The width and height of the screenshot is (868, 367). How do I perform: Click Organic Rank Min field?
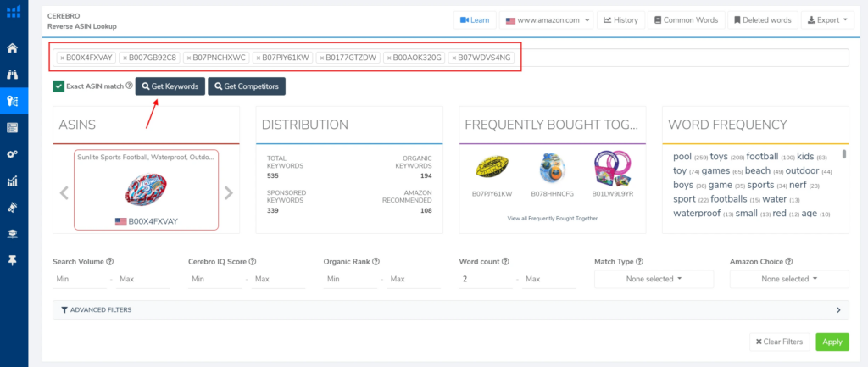tap(350, 280)
